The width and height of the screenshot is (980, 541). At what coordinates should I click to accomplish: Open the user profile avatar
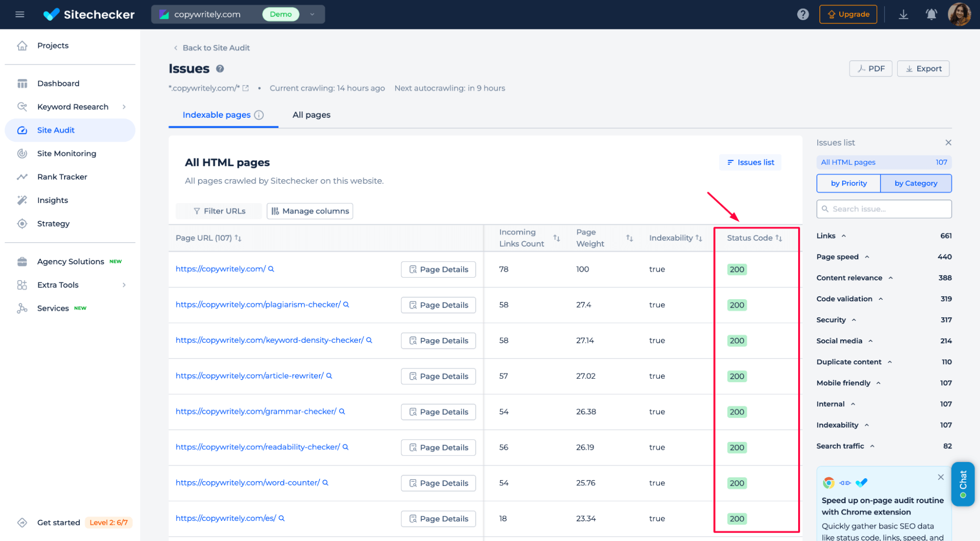pos(959,14)
